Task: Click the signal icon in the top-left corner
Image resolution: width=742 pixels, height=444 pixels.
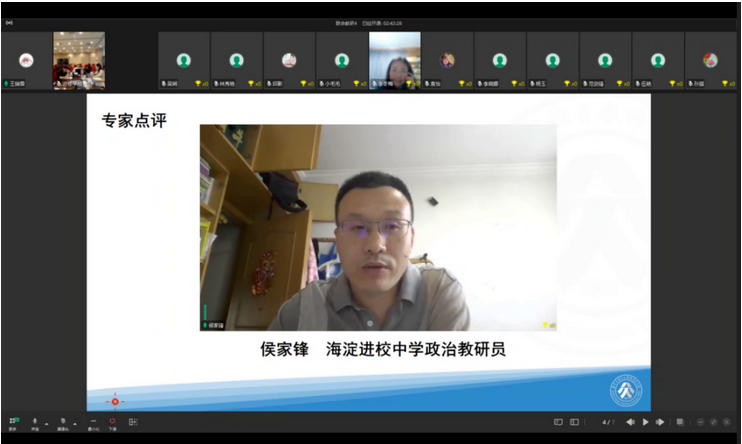Action: click(x=9, y=23)
